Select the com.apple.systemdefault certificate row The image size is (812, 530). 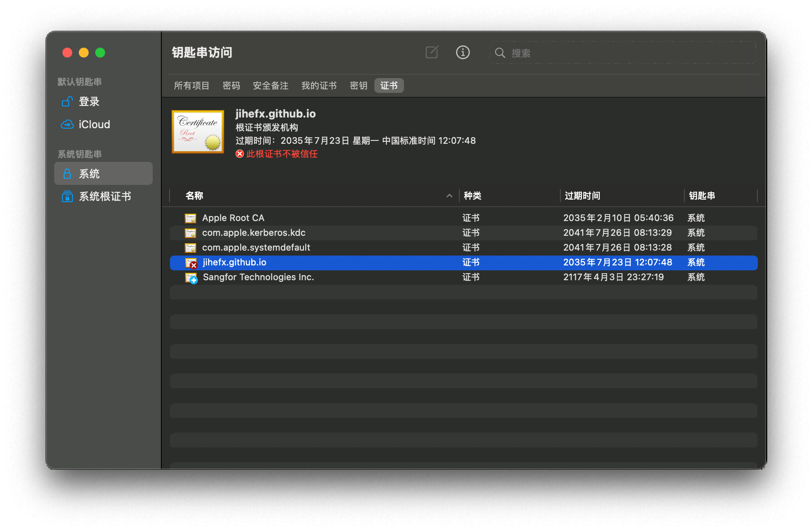(x=256, y=248)
